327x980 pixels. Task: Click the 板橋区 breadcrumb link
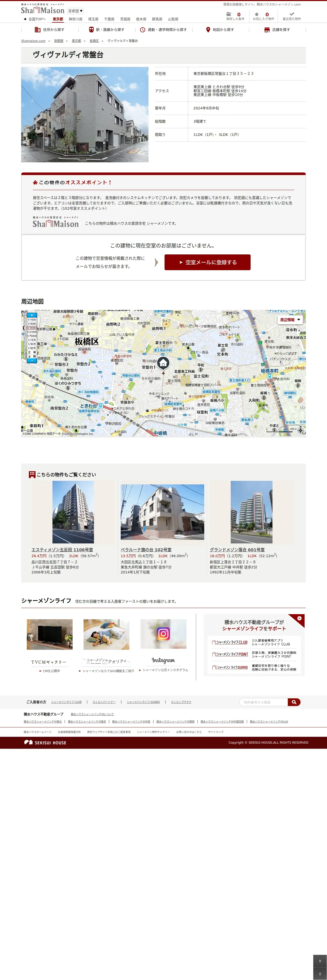click(94, 41)
